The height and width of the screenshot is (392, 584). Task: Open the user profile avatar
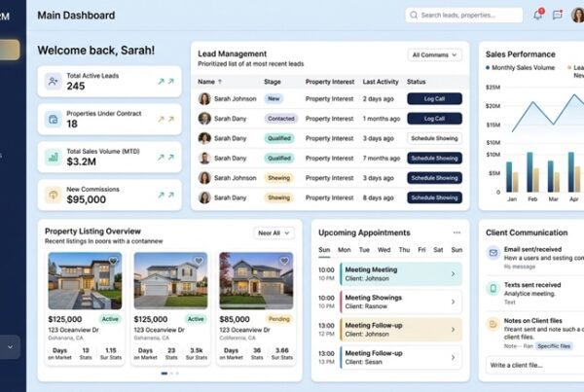coord(578,15)
